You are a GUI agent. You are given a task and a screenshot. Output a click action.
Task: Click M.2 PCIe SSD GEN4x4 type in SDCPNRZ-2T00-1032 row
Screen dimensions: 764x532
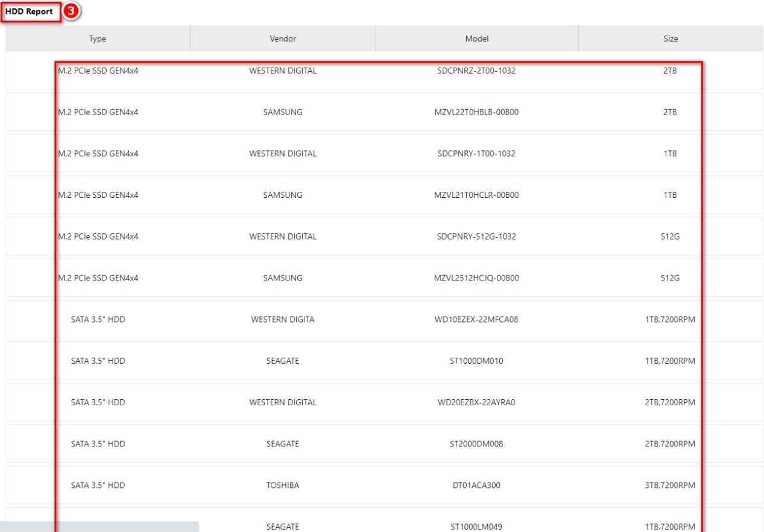pos(98,71)
